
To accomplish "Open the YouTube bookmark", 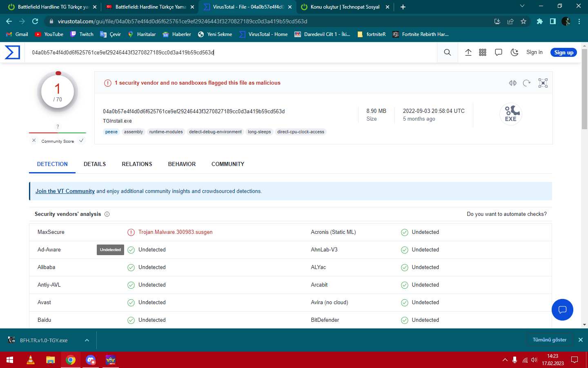I will (49, 34).
